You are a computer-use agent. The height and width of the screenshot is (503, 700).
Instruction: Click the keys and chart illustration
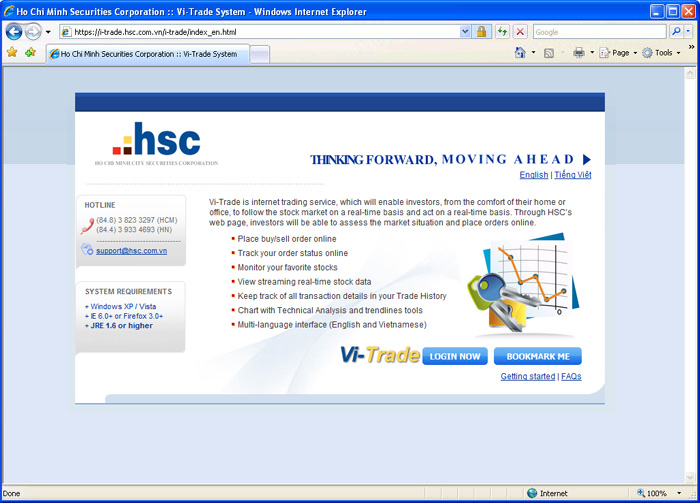[523, 285]
